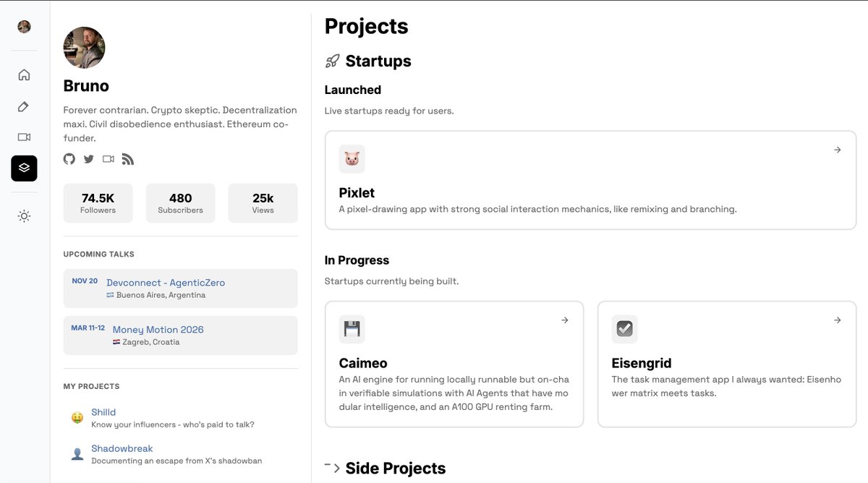This screenshot has height=483, width=868.
Task: Visit the Twitter bird icon link
Action: pyautogui.click(x=88, y=159)
